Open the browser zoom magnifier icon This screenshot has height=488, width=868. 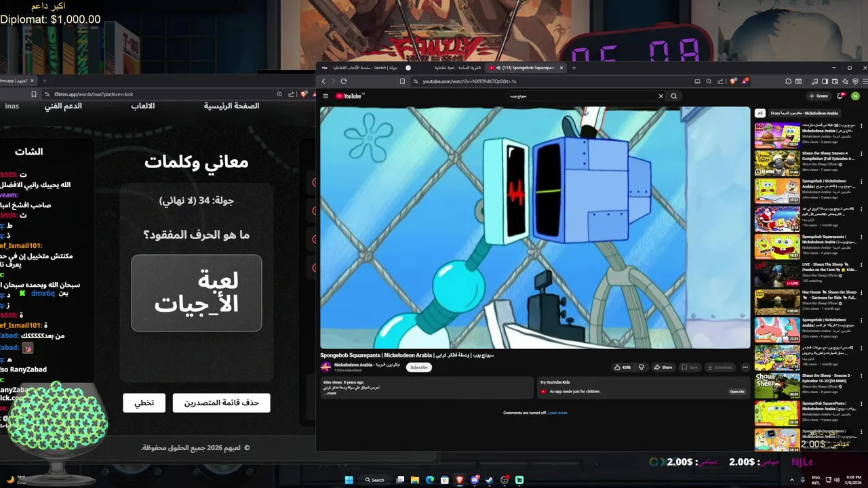tap(709, 81)
